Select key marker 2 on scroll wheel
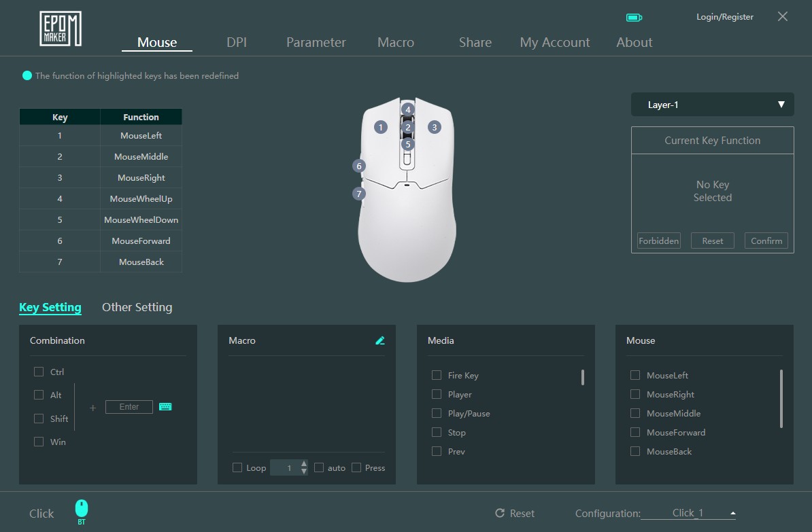812x532 pixels. pos(408,127)
